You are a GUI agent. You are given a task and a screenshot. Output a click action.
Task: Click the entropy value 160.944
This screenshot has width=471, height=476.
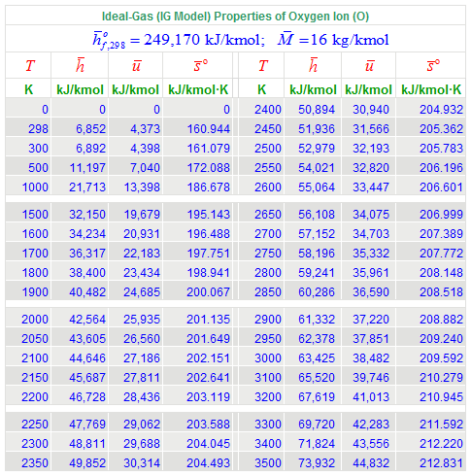209,129
